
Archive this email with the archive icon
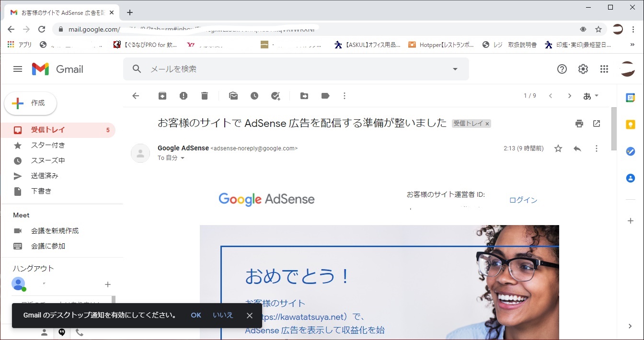[162, 96]
